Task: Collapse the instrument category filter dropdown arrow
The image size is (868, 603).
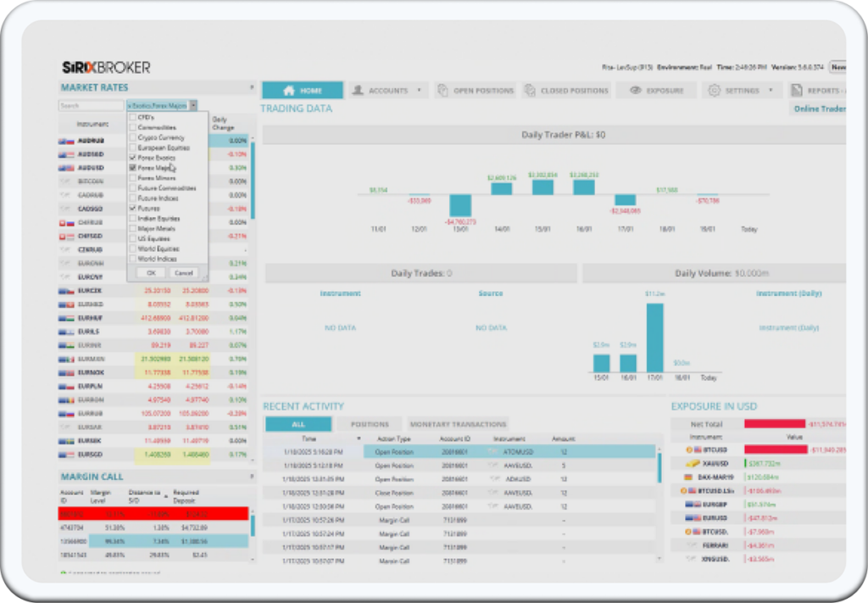Action: pyautogui.click(x=193, y=106)
